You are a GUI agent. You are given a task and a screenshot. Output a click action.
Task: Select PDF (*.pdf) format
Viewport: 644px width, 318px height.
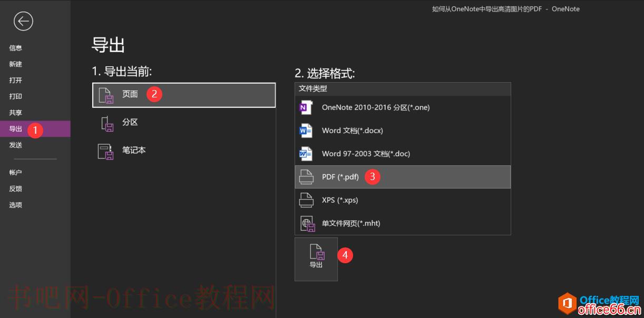pyautogui.click(x=403, y=177)
